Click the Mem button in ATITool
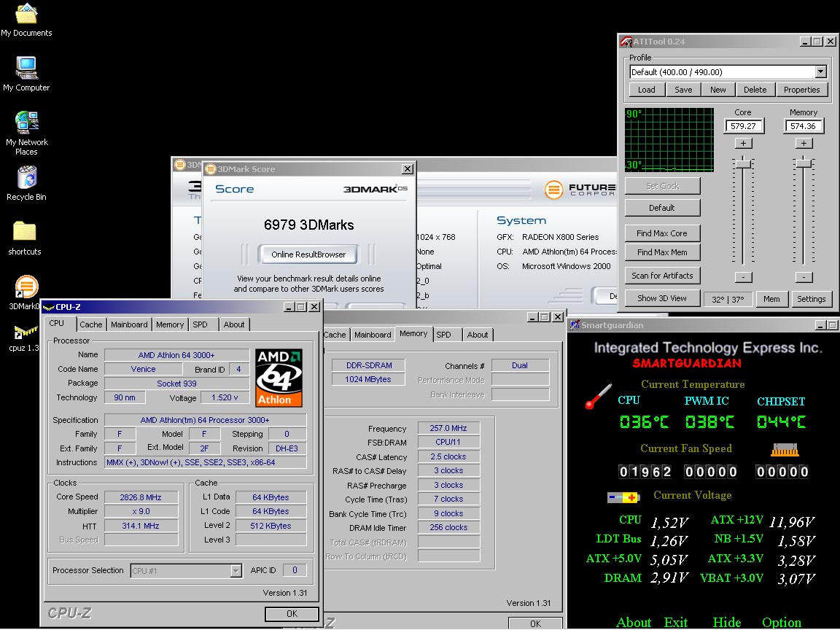The width and height of the screenshot is (840, 630). 771,299
